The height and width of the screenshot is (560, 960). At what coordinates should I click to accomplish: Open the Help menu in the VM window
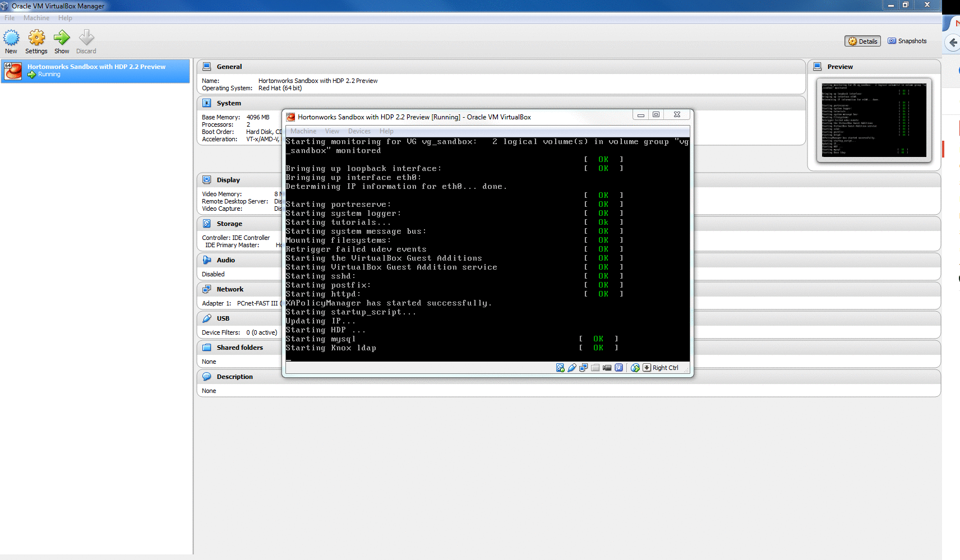386,131
